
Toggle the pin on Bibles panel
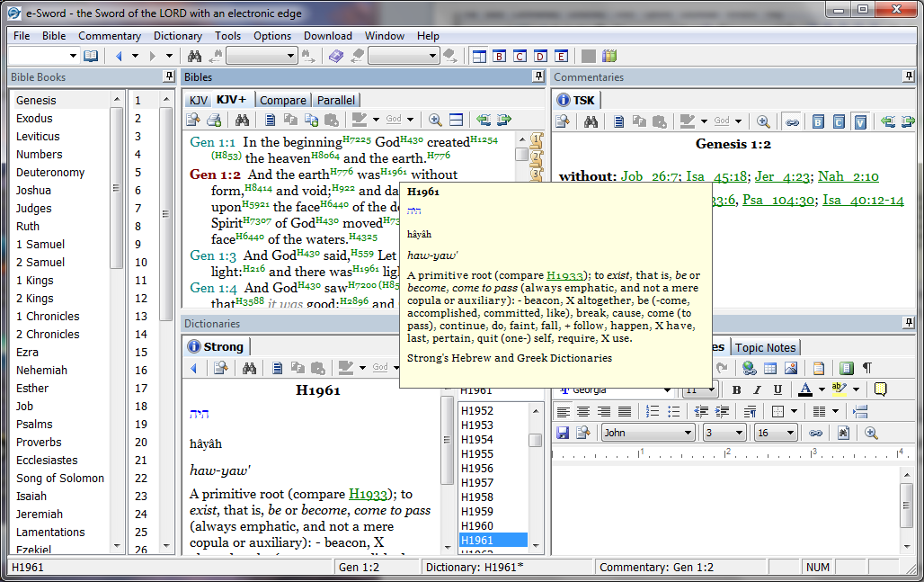(538, 76)
